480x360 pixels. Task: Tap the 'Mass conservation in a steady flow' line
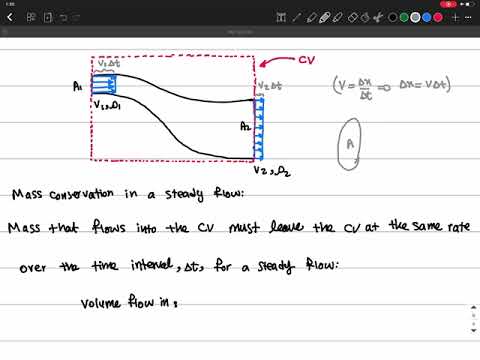128,194
